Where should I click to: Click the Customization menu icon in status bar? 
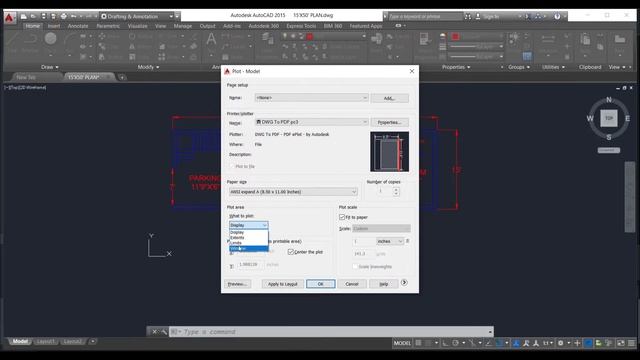pyautogui.click(x=631, y=343)
